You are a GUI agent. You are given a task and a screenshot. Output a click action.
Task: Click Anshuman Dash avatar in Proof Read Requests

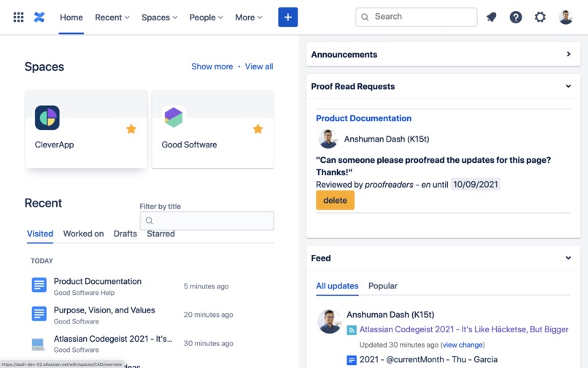tap(328, 139)
